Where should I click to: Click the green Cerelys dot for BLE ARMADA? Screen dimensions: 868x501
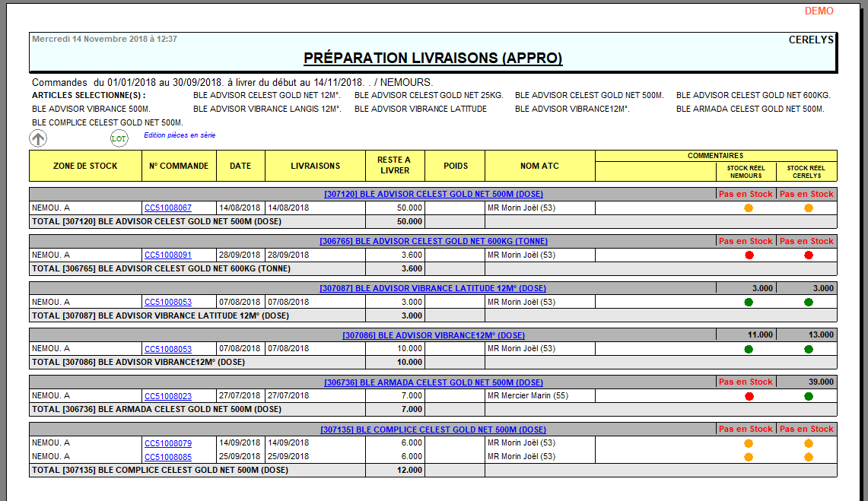(x=809, y=395)
